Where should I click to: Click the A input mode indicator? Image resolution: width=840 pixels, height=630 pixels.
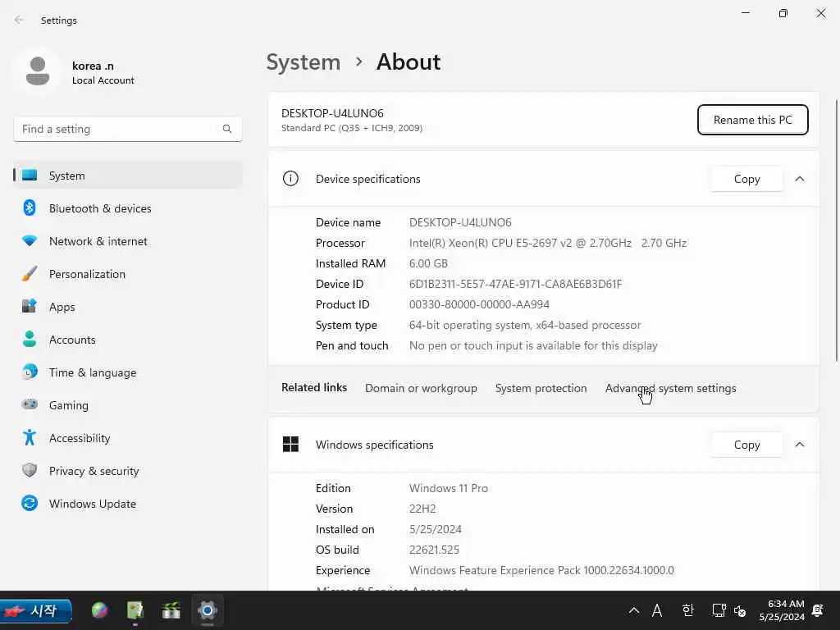tap(657, 610)
